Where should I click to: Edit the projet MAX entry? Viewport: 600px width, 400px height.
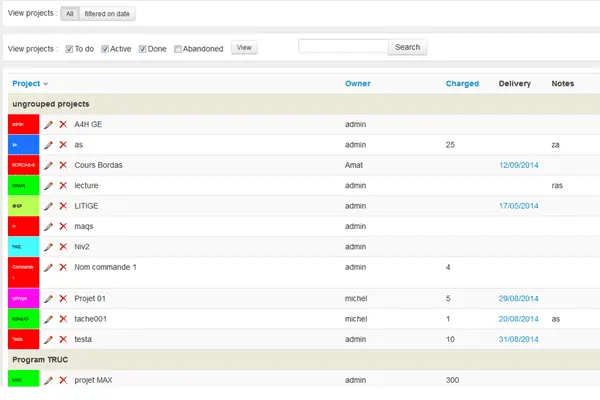(48, 381)
